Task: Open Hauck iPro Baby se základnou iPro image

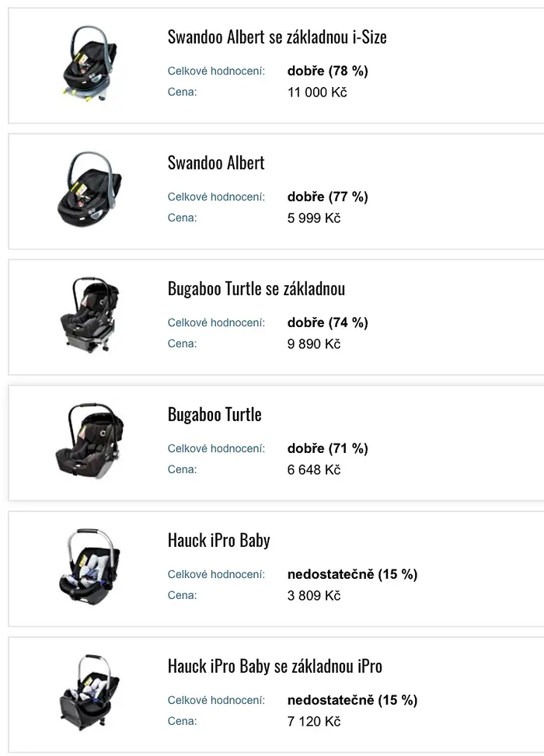Action: (x=89, y=693)
